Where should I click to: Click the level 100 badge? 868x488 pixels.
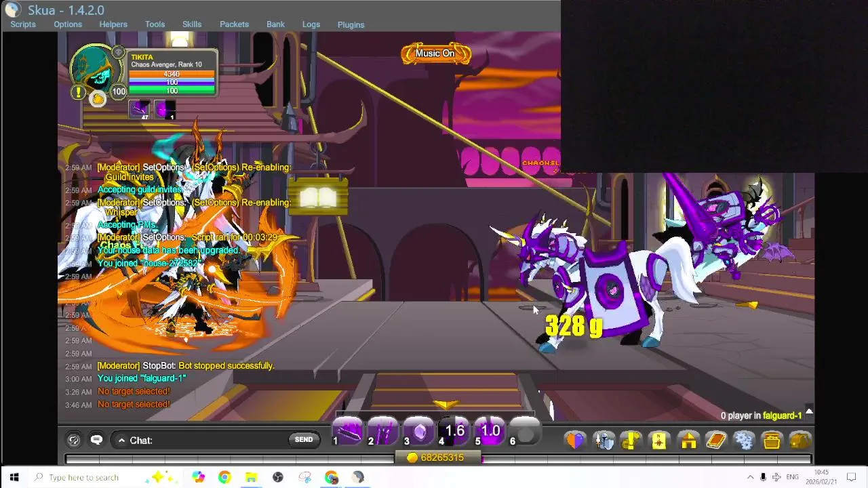tap(119, 91)
